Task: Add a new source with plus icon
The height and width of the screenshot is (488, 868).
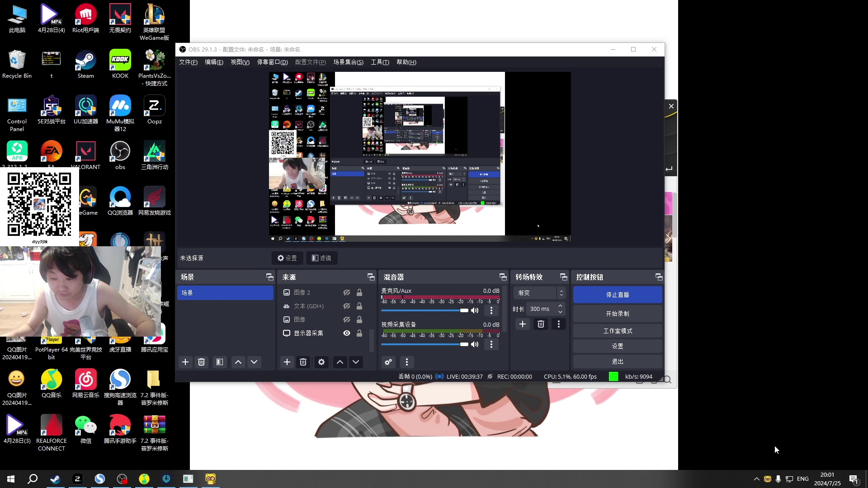Action: pyautogui.click(x=287, y=362)
